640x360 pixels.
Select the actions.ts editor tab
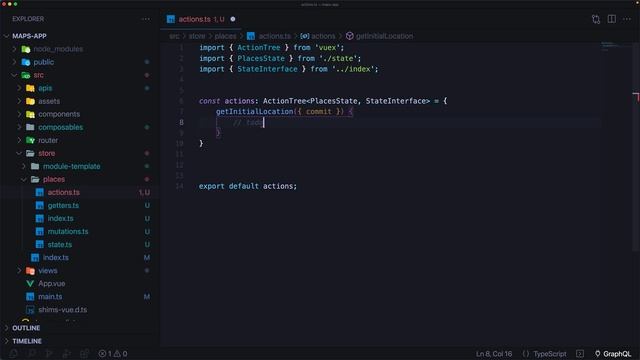click(x=201, y=19)
